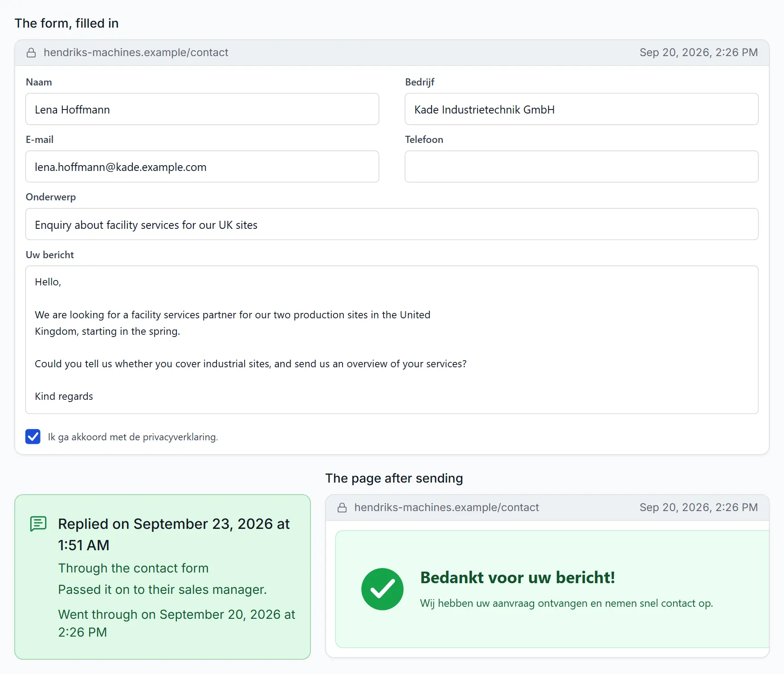
Task: Click the URL in the after-sending page bar
Action: tap(446, 508)
